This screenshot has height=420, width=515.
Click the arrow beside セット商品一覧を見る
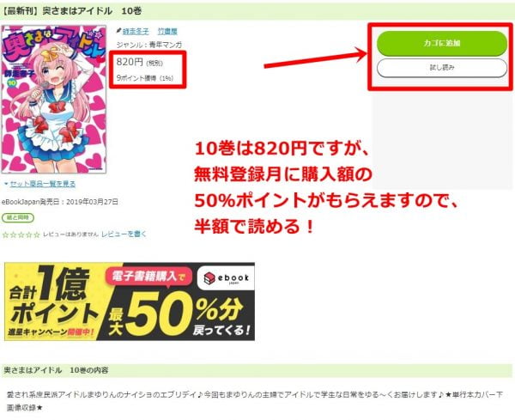pyautogui.click(x=6, y=184)
